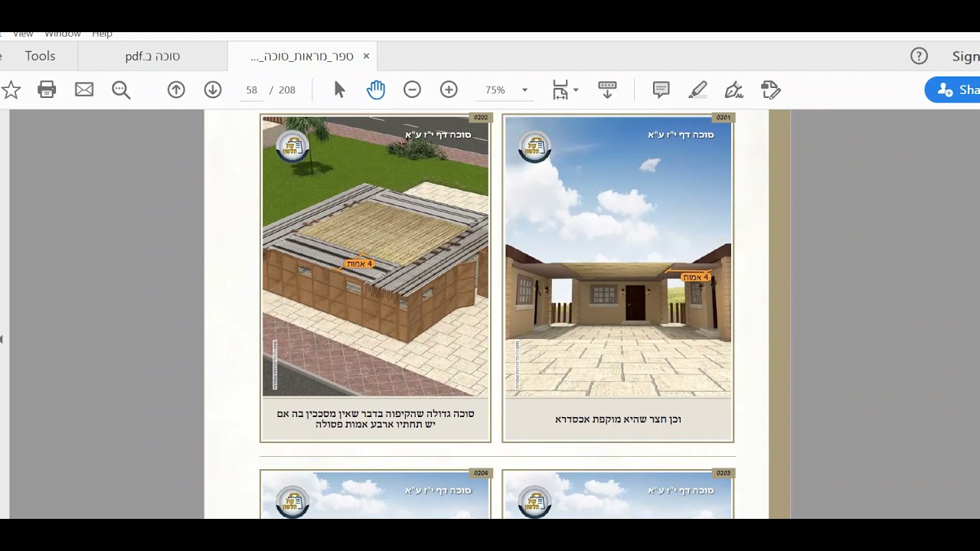The image size is (980, 551).
Task: Open zoom level 75% dropdown
Action: pos(506,90)
